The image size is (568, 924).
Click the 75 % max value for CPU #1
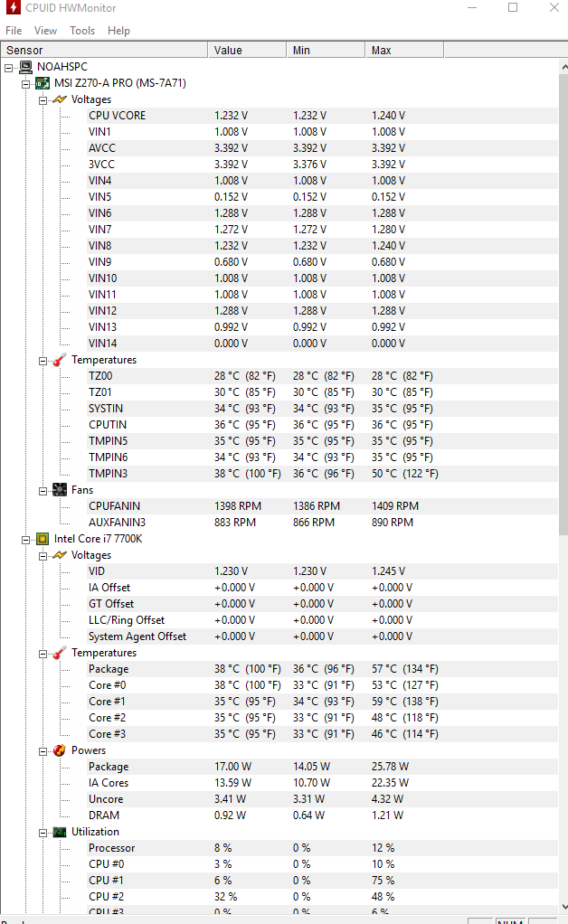(383, 881)
